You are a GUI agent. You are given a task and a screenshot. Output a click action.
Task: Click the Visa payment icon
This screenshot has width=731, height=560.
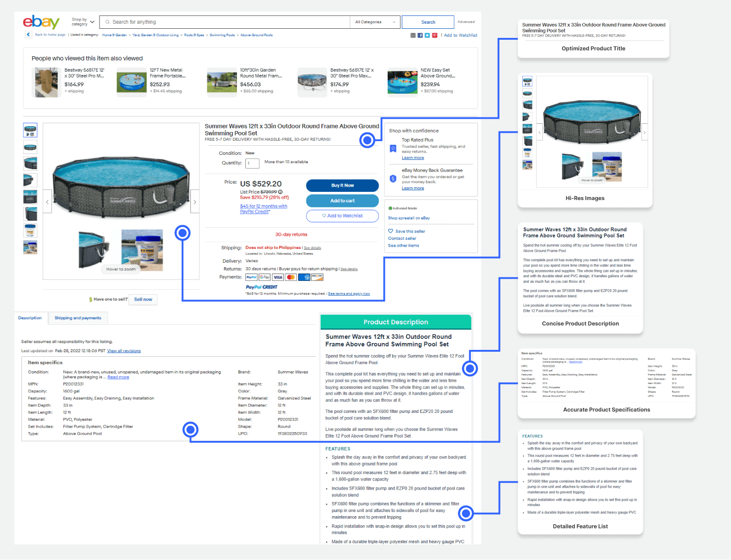pyautogui.click(x=278, y=277)
